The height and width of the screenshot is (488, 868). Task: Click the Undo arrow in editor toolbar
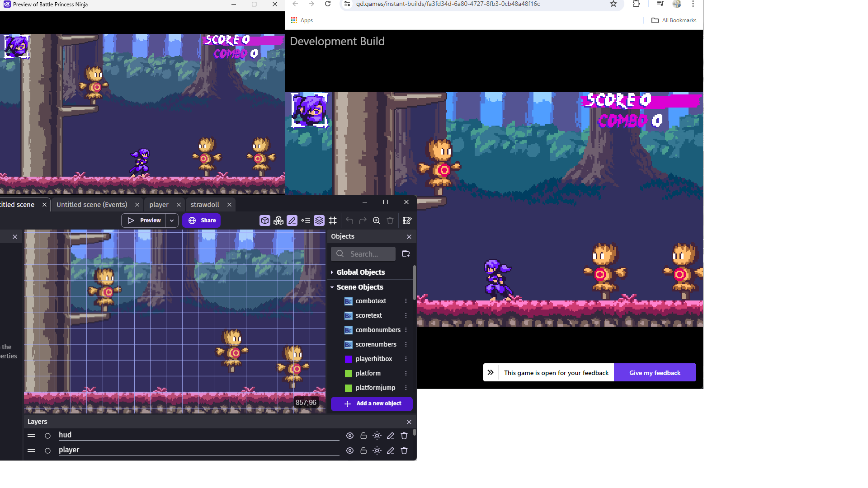click(x=349, y=221)
